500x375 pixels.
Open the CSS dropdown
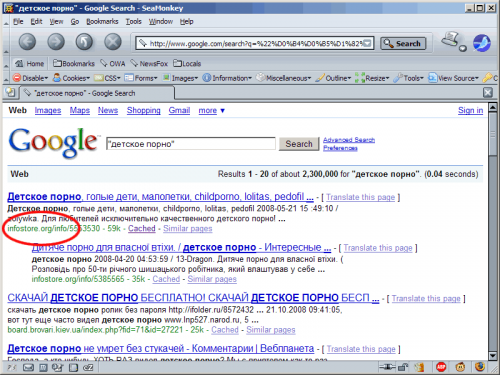(x=107, y=78)
